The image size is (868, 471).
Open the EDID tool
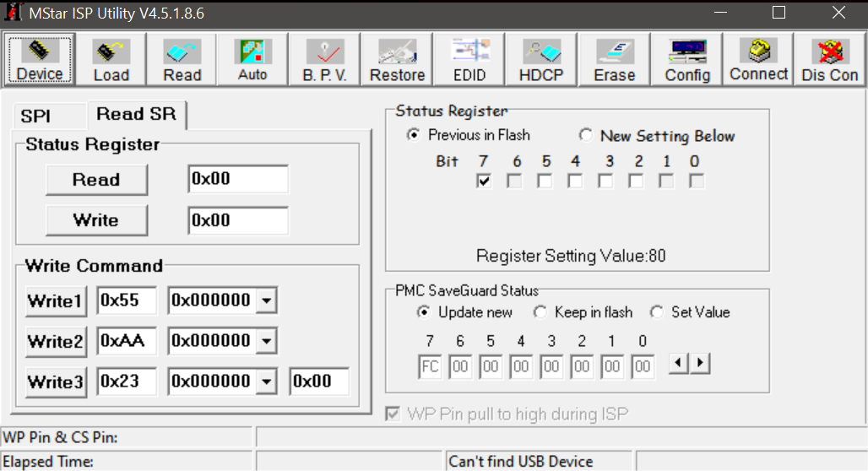[x=469, y=59]
